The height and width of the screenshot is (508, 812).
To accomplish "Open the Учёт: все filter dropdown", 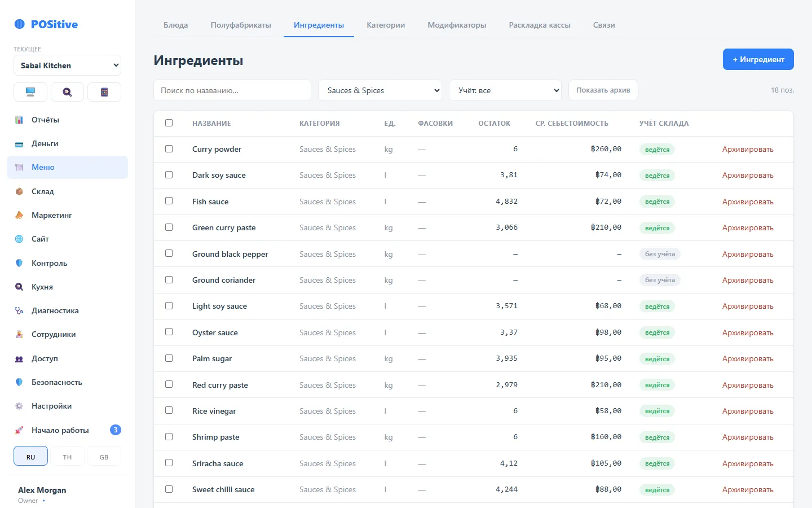I will [505, 90].
